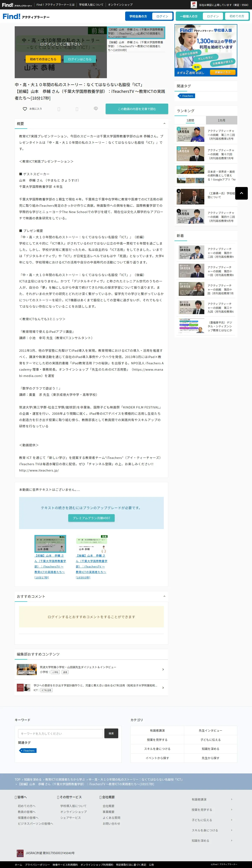Click 小学校 tag on 筑波大学 row

(x=55, y=672)
